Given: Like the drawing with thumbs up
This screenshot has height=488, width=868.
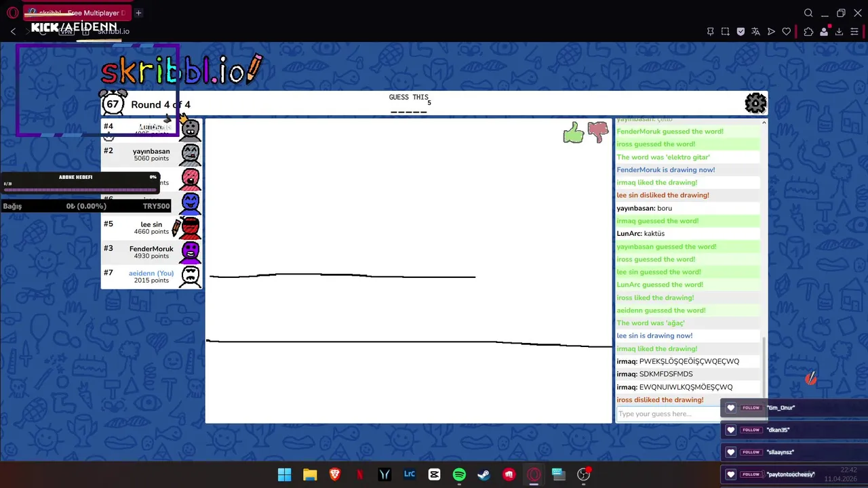Looking at the screenshot, I should 574,132.
